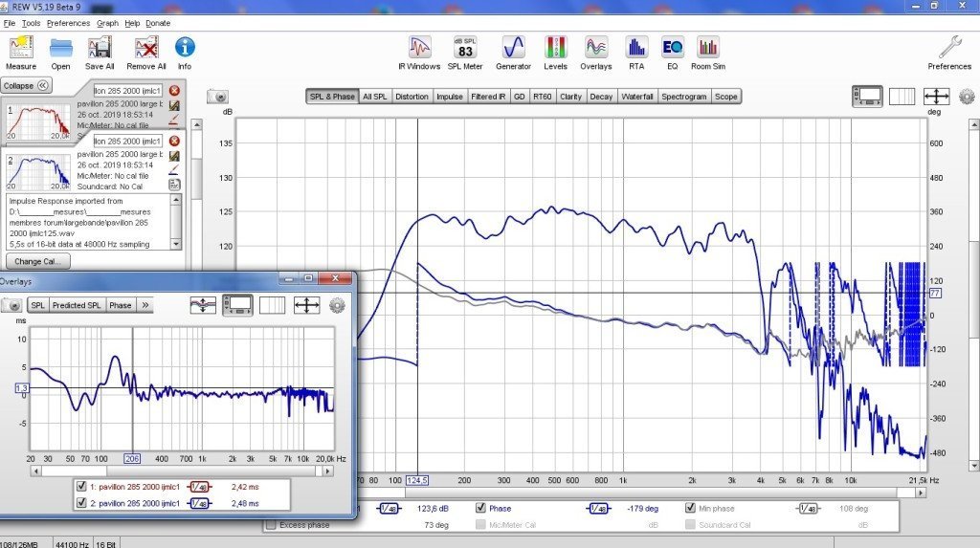Open Overlays window gear controls
980x548 pixels.
tap(337, 305)
